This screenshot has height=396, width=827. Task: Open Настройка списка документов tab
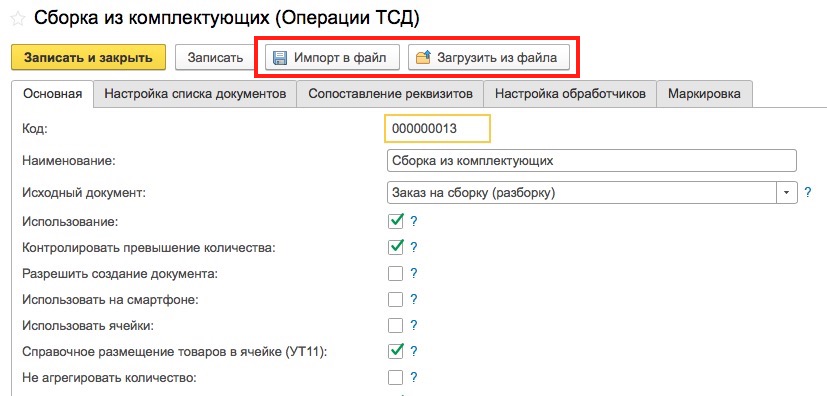[x=195, y=94]
